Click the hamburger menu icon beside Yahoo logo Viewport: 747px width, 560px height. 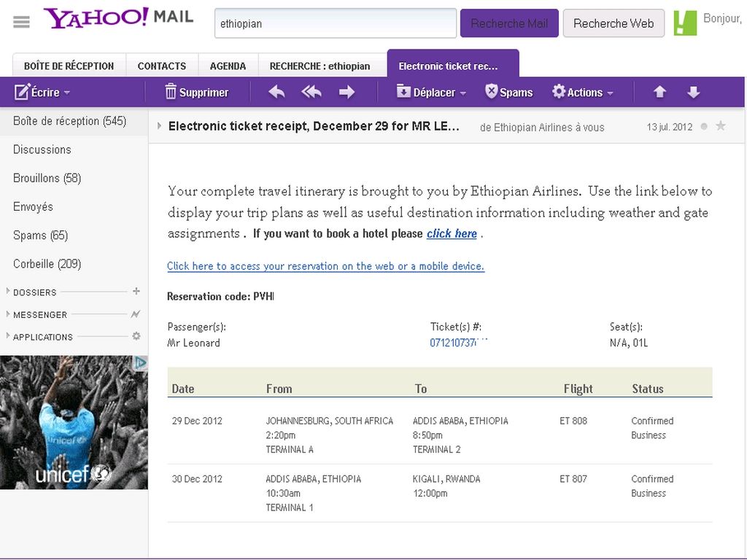coord(22,22)
